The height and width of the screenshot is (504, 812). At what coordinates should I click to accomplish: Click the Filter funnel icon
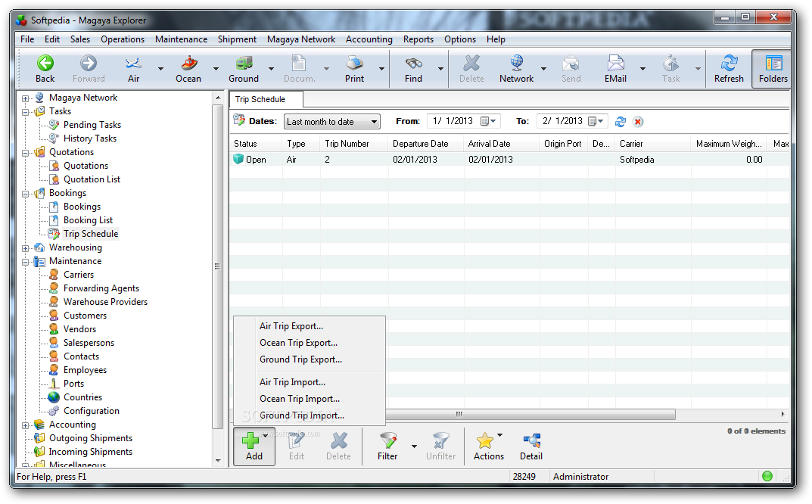pyautogui.click(x=387, y=446)
